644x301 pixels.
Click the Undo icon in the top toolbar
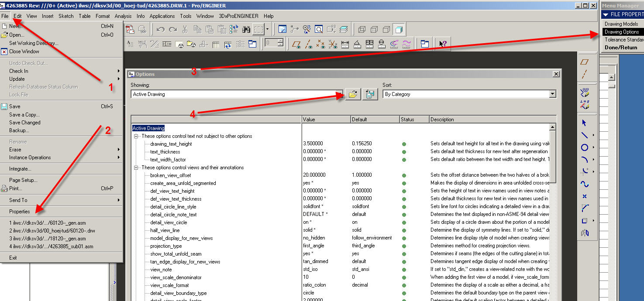[x=161, y=29]
